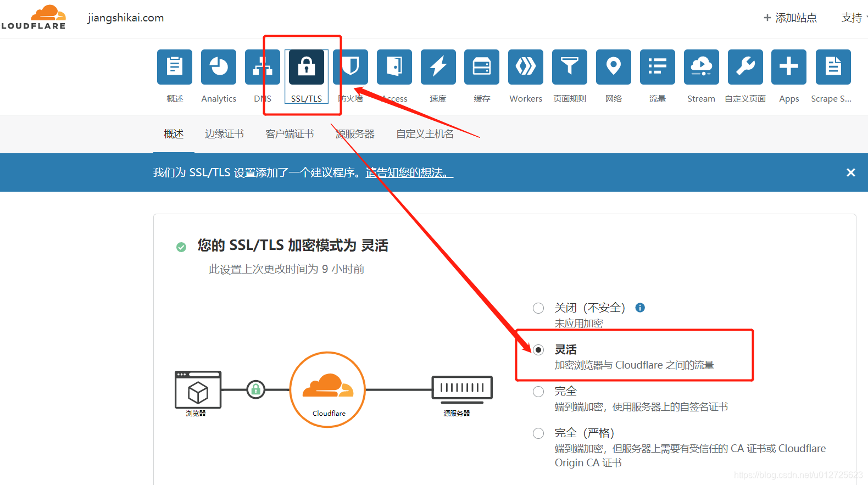Open the Scrape Shield document icon
This screenshot has height=485, width=868.
tap(833, 67)
